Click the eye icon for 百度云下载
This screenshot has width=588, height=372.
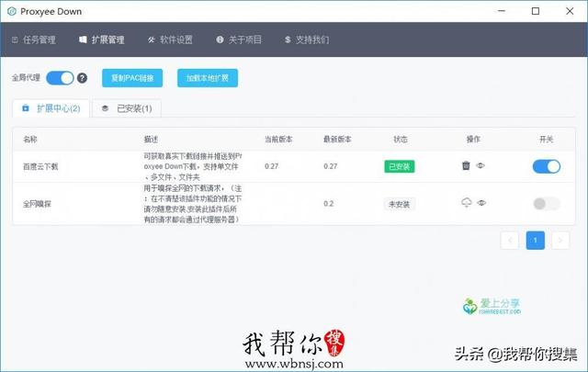[481, 165]
